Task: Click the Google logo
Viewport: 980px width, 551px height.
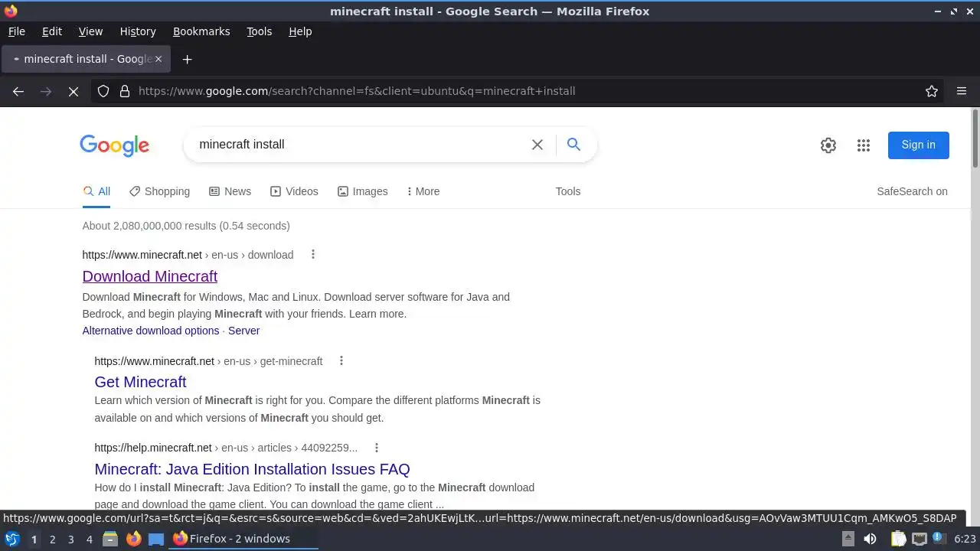Action: (114, 145)
